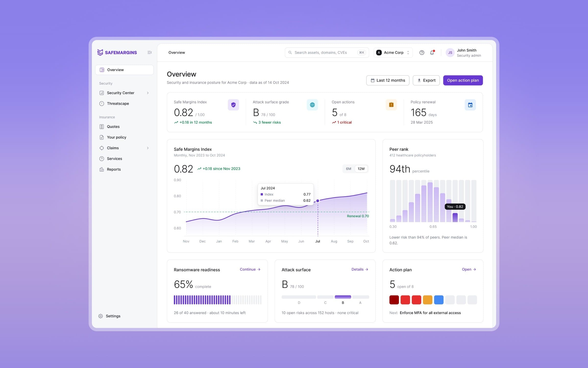588x368 pixels.
Task: Click Continue link on Ransomware readiness
Action: [250, 269]
